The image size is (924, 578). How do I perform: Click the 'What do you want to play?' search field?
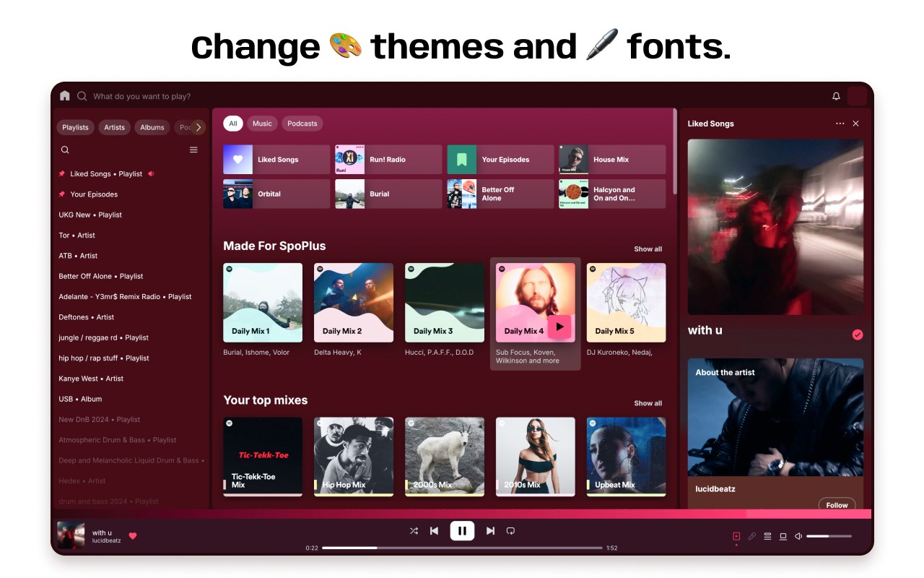click(x=141, y=96)
